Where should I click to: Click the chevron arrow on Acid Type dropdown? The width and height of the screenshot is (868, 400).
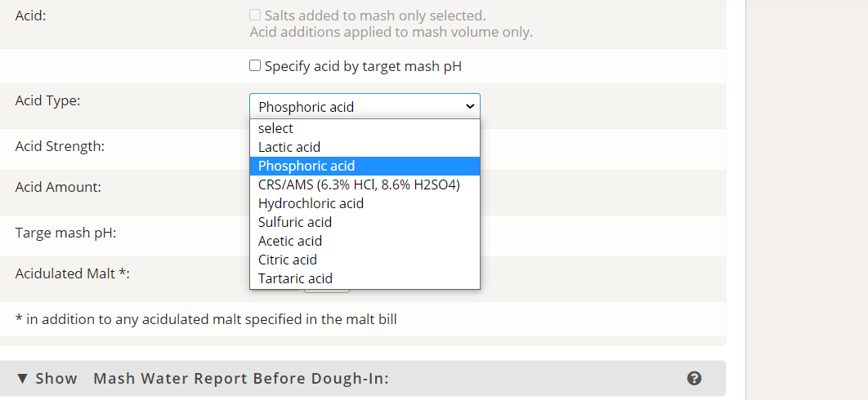(x=470, y=106)
